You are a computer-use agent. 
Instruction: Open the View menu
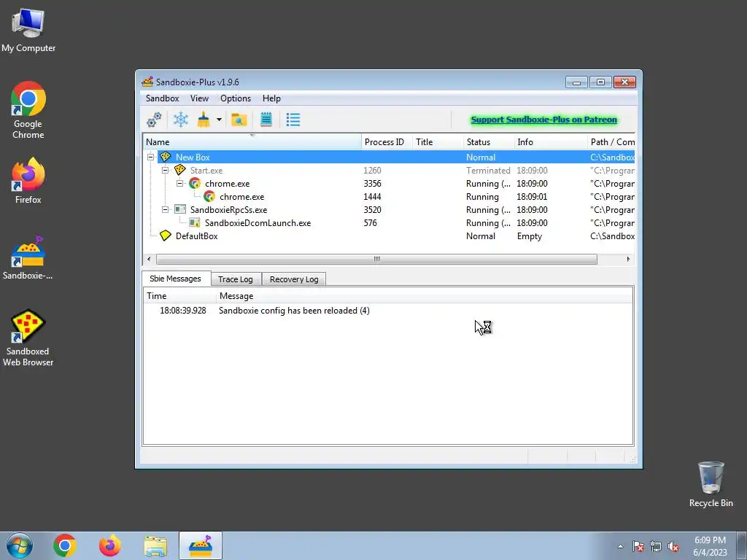pos(199,98)
